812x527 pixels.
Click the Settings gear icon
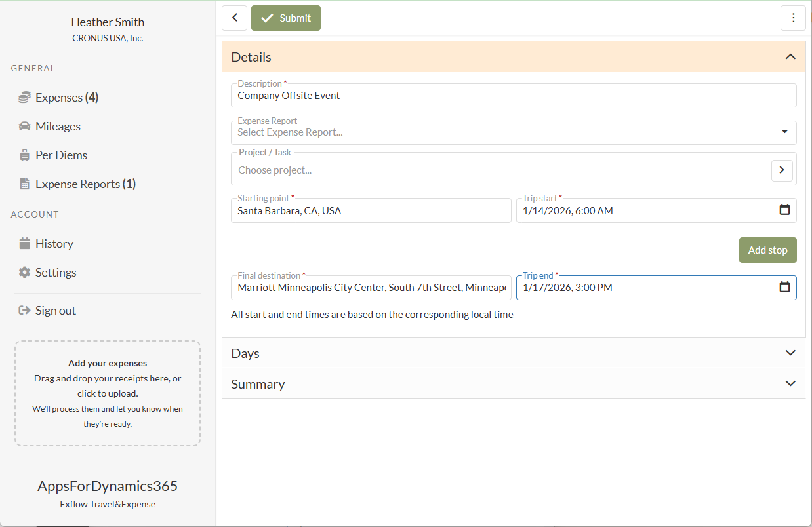tap(24, 273)
